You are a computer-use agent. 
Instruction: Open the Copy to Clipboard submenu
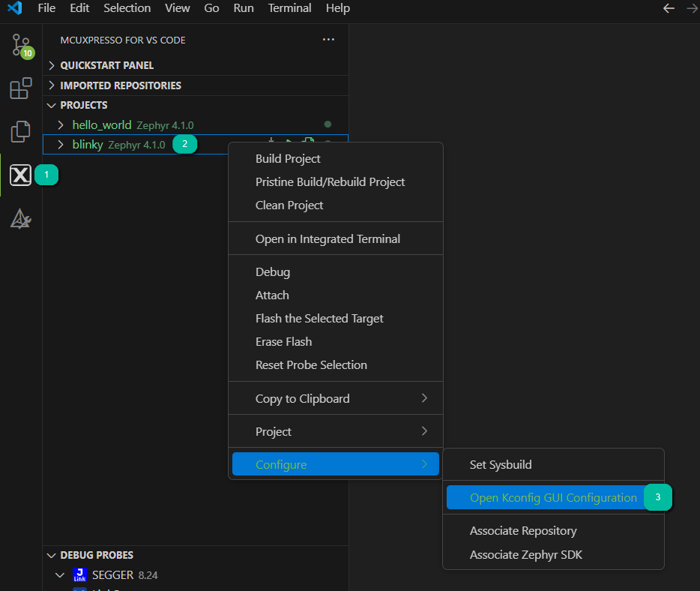[x=302, y=399]
